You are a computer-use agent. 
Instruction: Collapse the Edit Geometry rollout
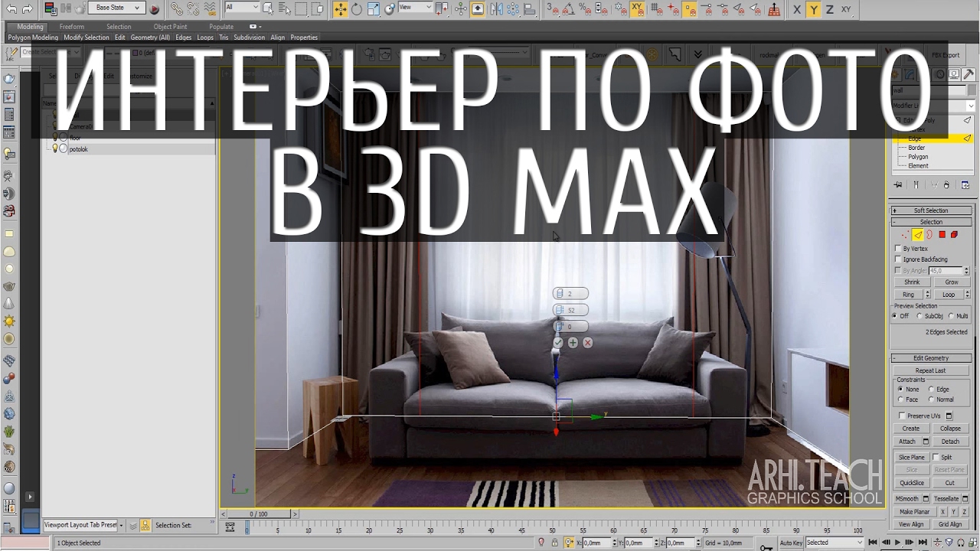pos(931,358)
